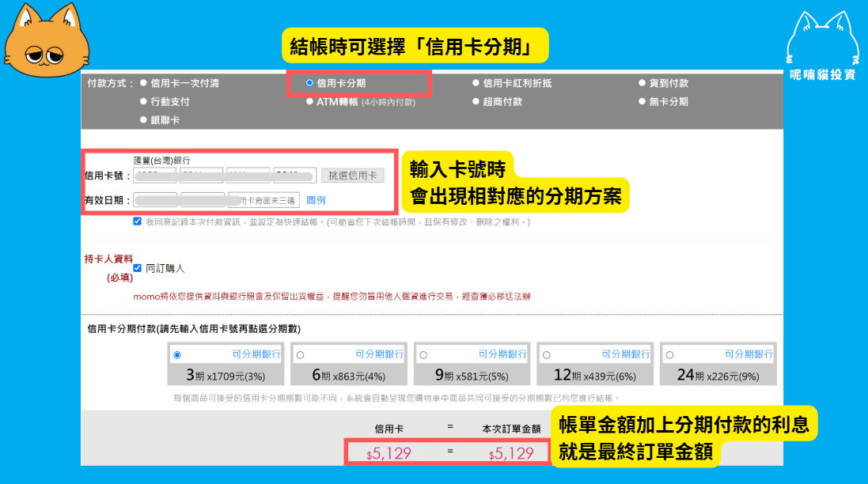Click the second credit card number field
Viewport: 868px width, 484px height.
[x=202, y=176]
